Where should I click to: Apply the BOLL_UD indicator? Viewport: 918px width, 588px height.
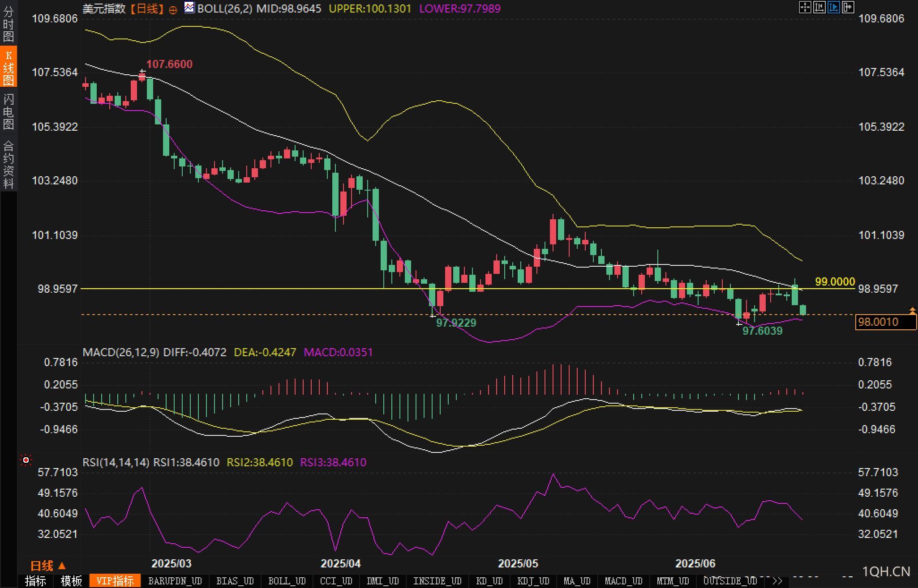coord(287,581)
